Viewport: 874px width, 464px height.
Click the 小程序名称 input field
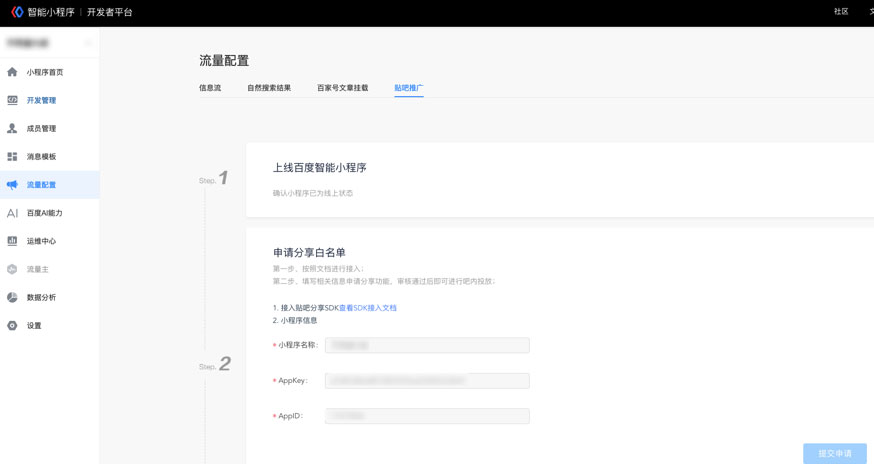point(427,345)
